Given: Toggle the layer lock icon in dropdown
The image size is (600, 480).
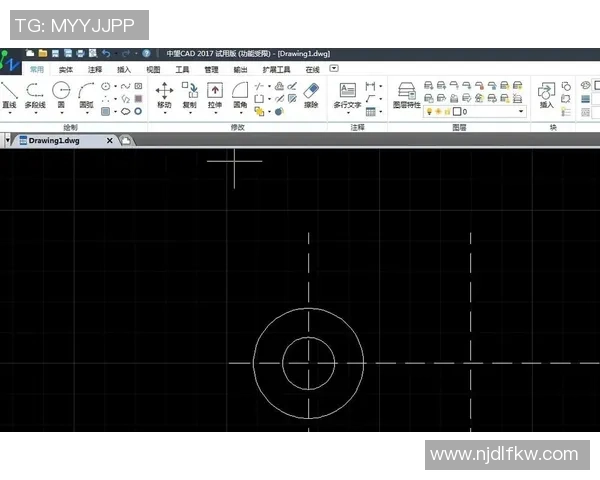Looking at the screenshot, I should click(x=448, y=112).
